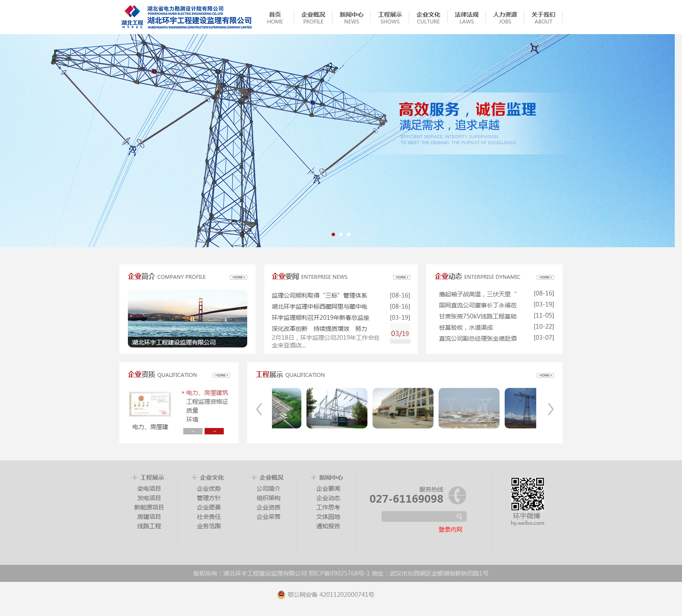Click the HYPEC company logo

click(x=133, y=17)
